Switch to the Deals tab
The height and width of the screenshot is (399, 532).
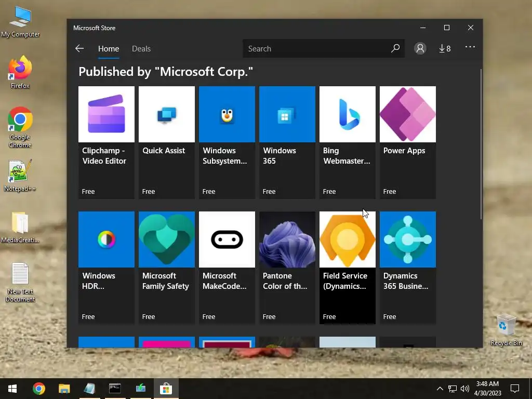click(x=141, y=48)
